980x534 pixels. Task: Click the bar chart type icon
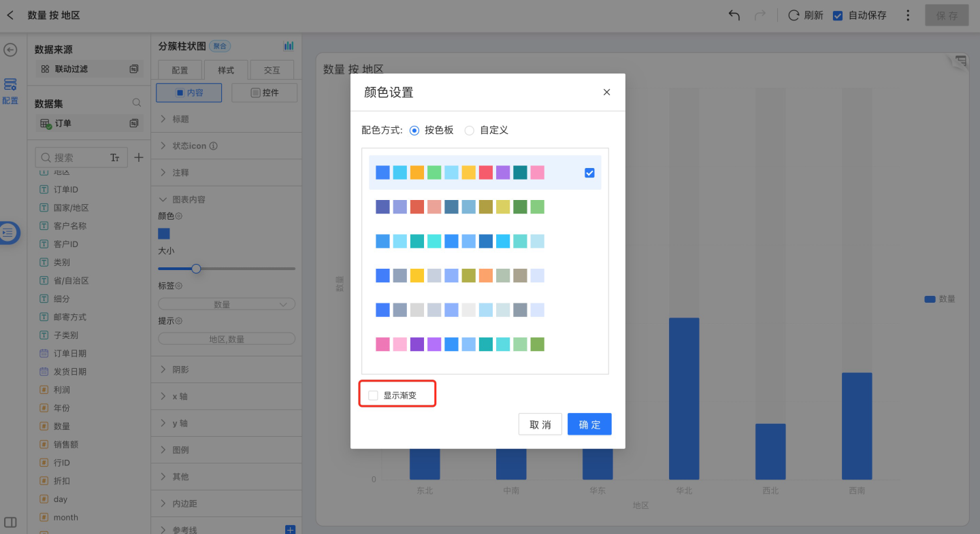tap(289, 46)
